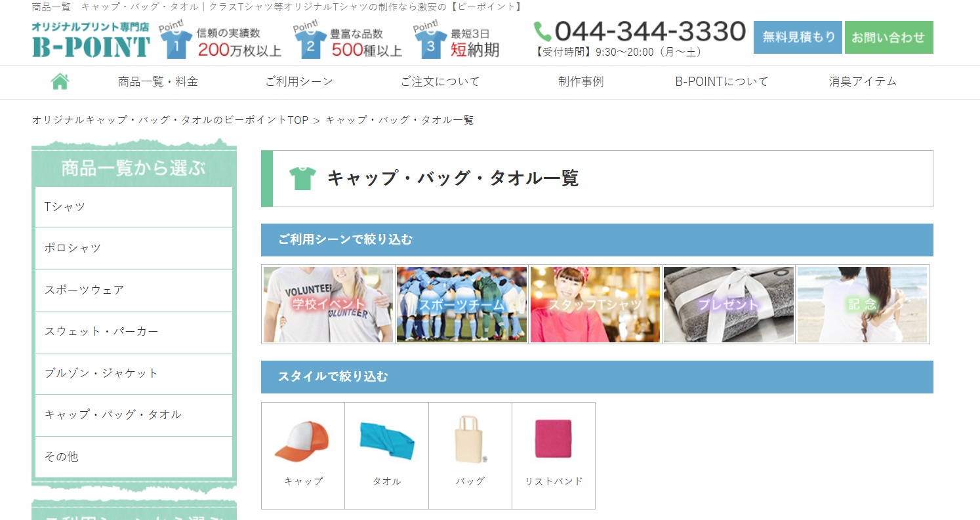Click the B-POINT site logo
Screen dimensions: 980x520
tap(91, 41)
